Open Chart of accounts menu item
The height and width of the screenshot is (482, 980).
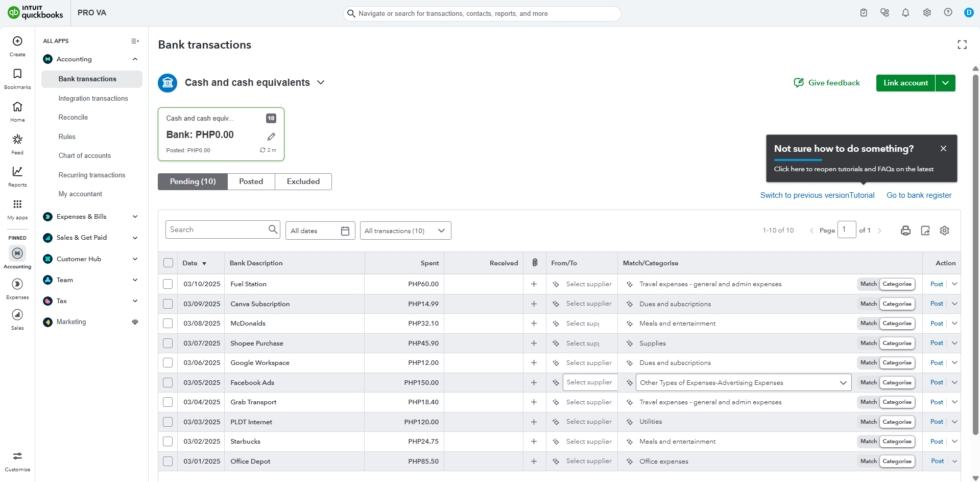pos(85,156)
